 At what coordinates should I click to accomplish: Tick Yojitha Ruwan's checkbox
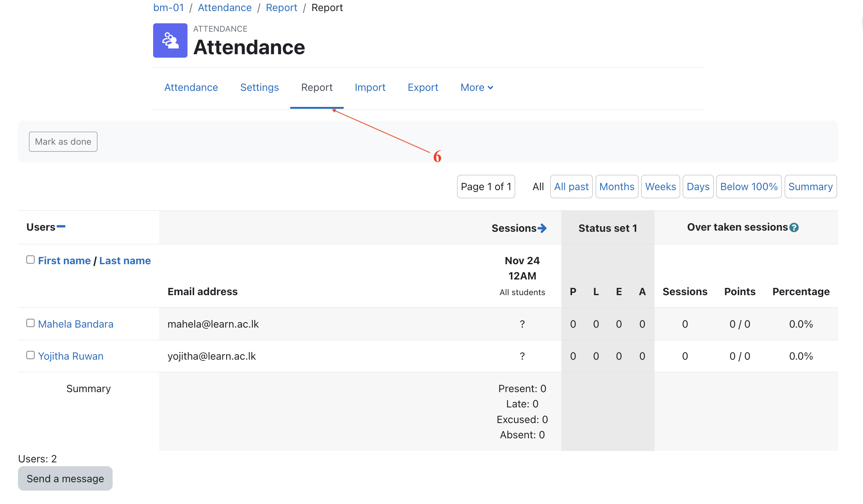[x=31, y=355]
